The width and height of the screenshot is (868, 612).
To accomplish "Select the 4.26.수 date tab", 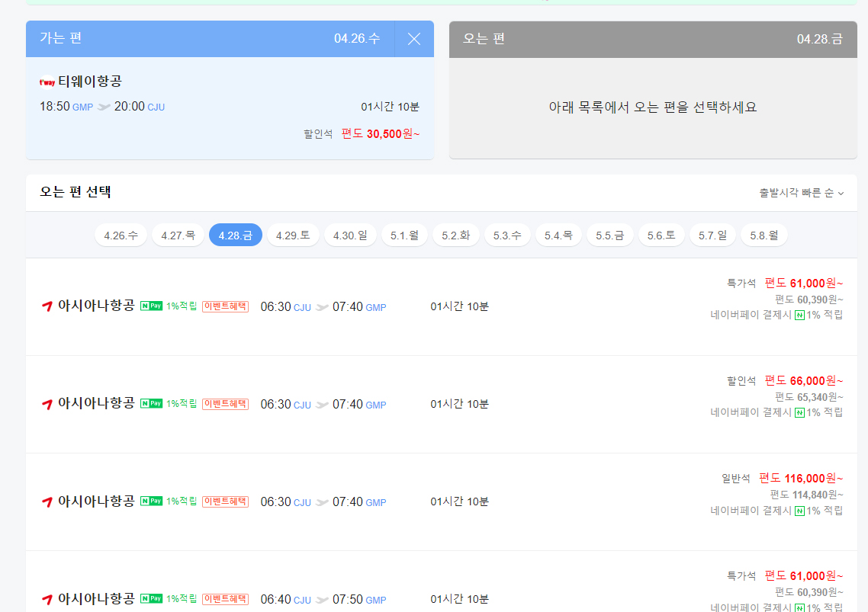I will (x=121, y=236).
